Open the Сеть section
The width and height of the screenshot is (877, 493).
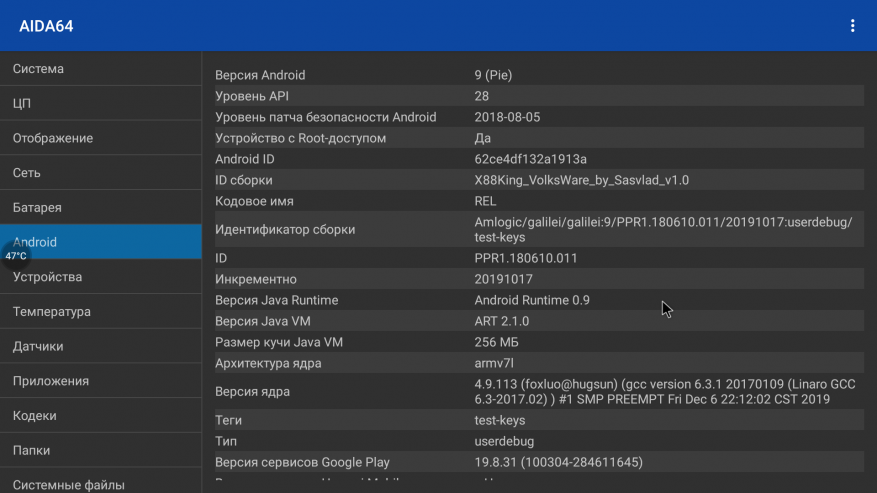pos(100,173)
